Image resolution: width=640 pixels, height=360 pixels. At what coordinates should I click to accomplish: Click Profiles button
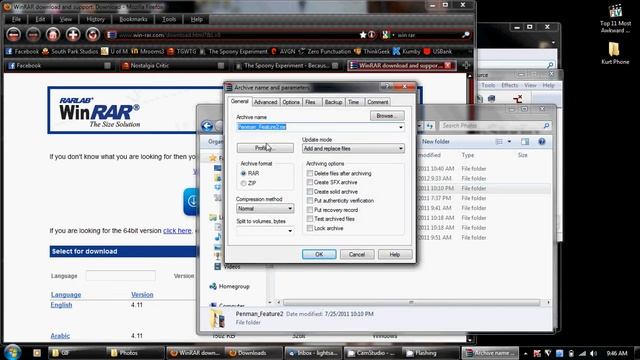(x=265, y=148)
